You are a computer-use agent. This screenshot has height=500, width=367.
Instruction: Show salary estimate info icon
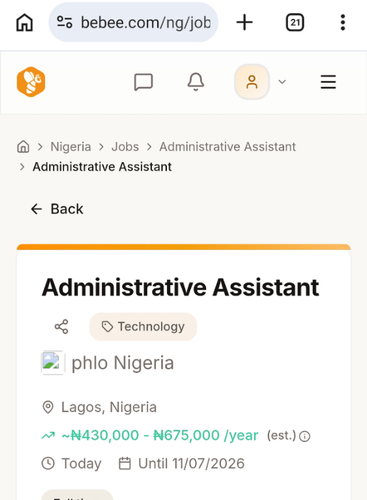(305, 436)
